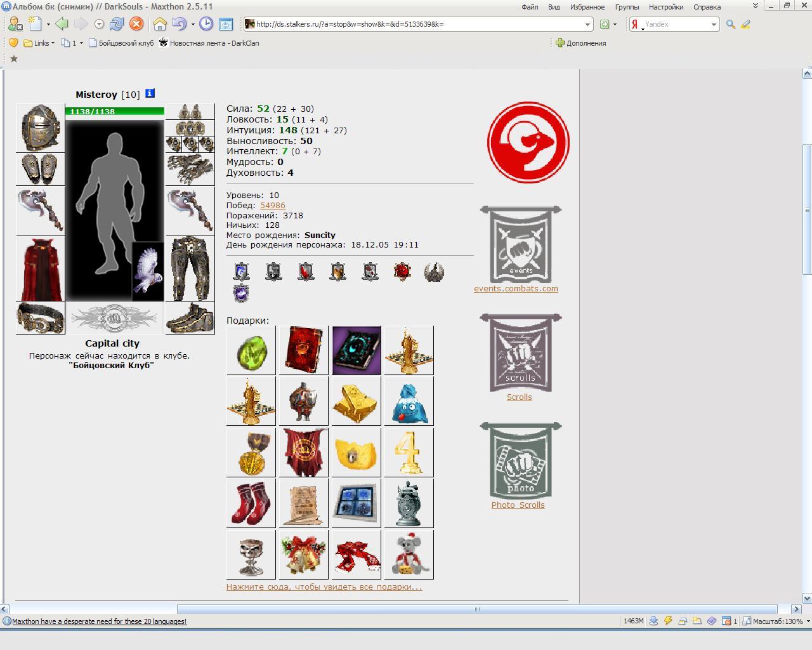The image size is (812, 650).
Task: Click the cheese wedge gift
Action: 356,451
